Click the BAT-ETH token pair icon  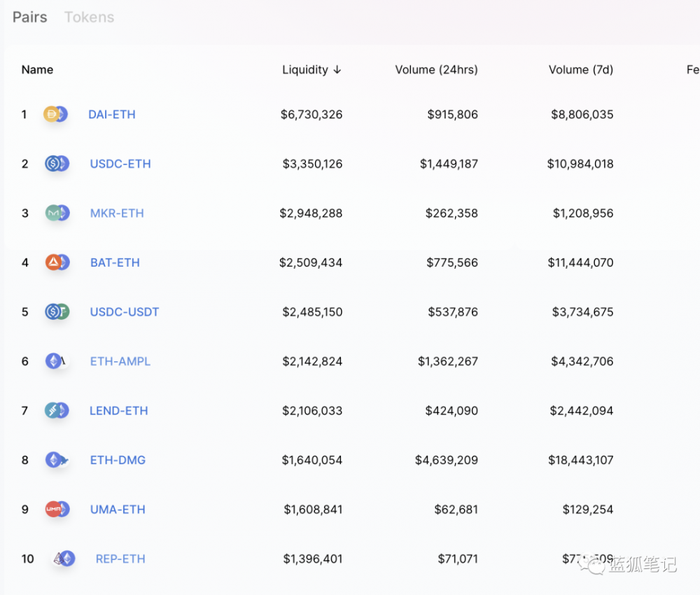click(57, 262)
